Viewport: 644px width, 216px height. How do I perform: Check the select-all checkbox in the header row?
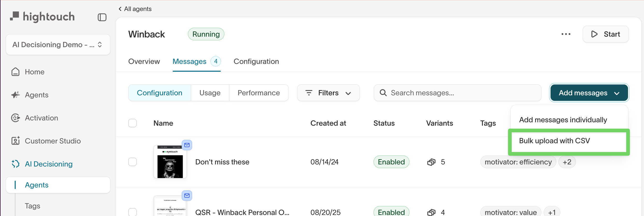click(x=132, y=123)
